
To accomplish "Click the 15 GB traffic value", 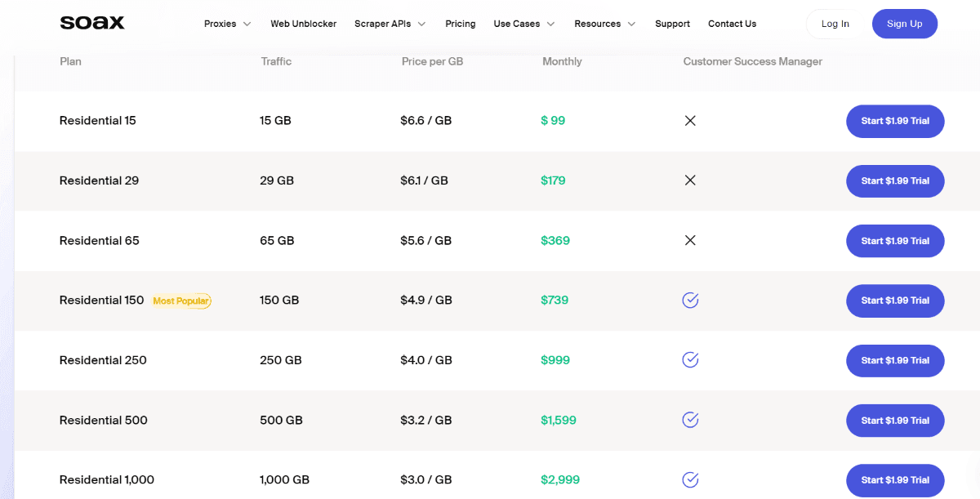I will coord(275,121).
